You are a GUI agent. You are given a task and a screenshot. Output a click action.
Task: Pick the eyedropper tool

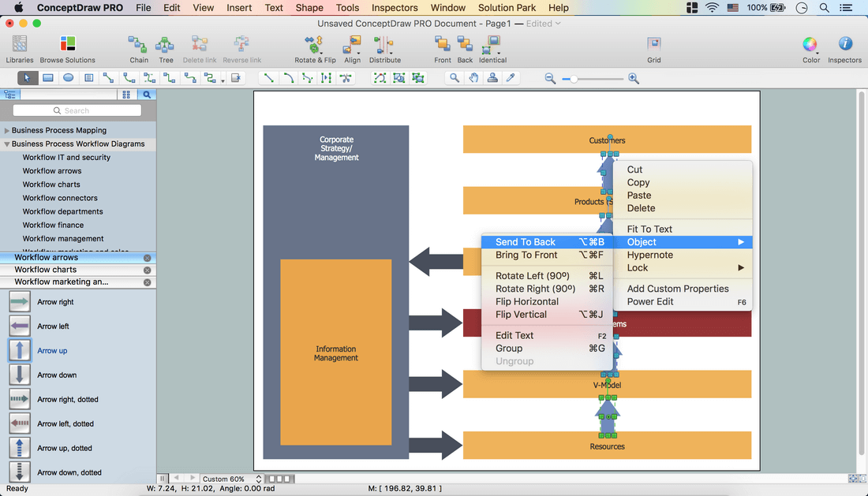click(511, 78)
